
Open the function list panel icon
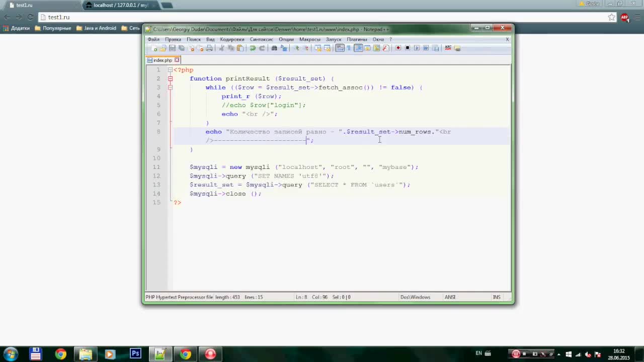click(386, 48)
